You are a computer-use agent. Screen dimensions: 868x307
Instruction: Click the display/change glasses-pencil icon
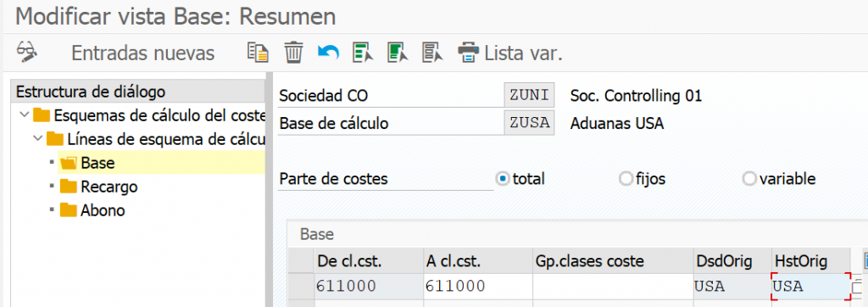click(26, 52)
